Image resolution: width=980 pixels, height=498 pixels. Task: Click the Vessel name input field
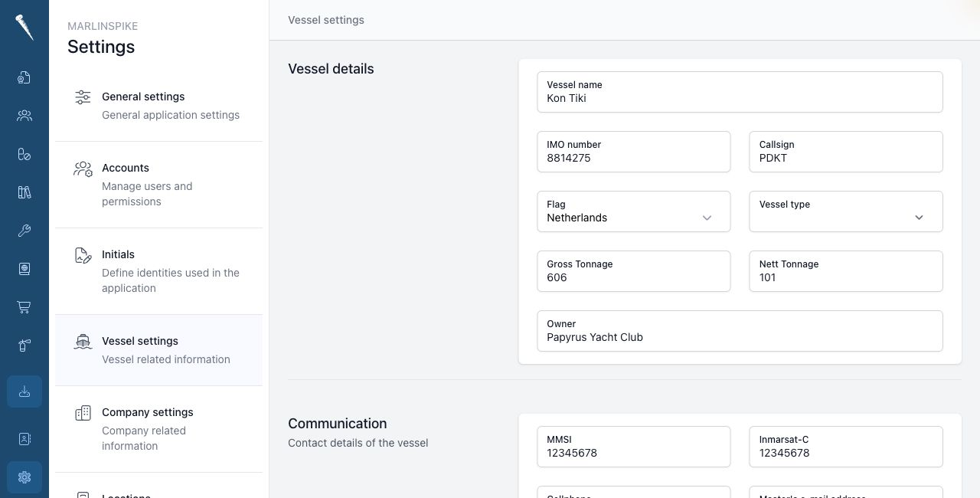pos(740,92)
